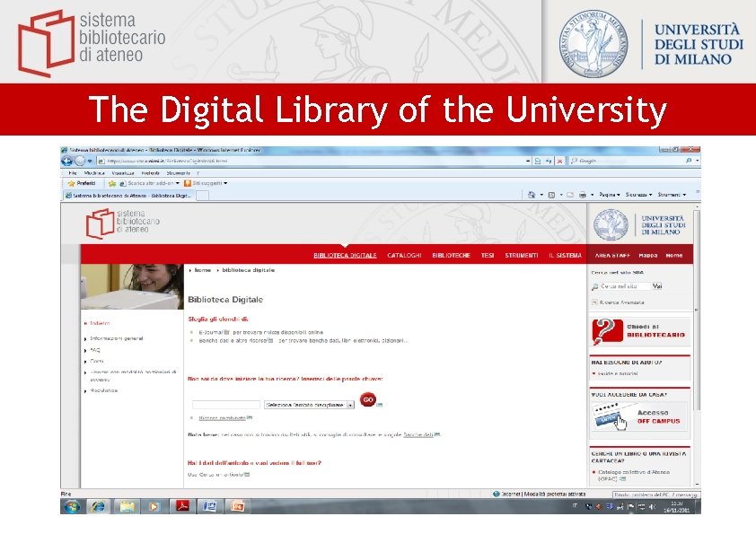The width and height of the screenshot is (756, 534).
Task: Click the Preferiti star button on the favorites bar
Action: [x=82, y=184]
